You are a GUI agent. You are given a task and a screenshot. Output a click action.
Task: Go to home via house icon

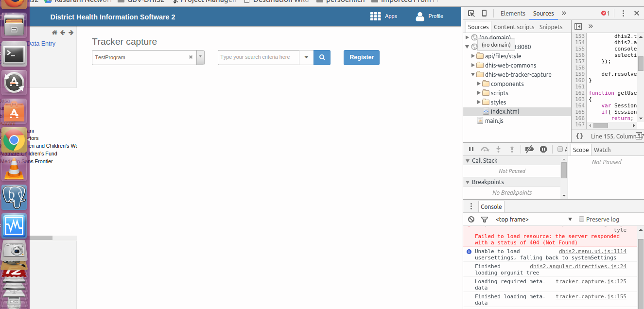pos(54,33)
